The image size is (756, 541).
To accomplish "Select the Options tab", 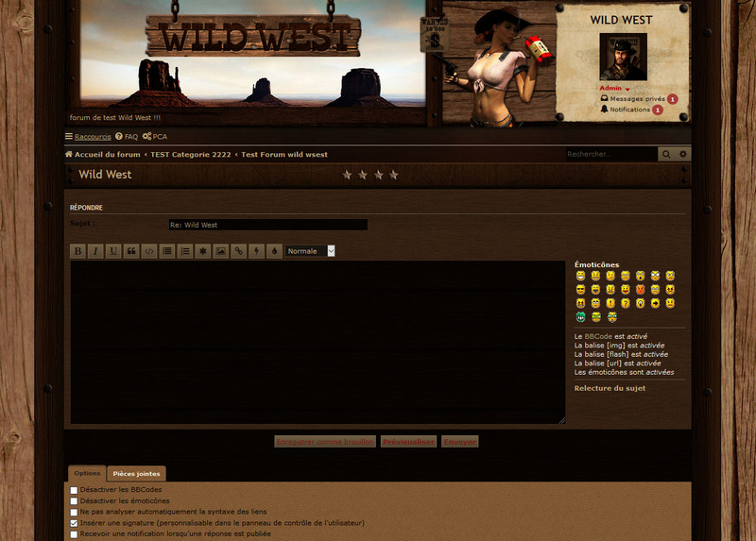I will click(x=87, y=473).
